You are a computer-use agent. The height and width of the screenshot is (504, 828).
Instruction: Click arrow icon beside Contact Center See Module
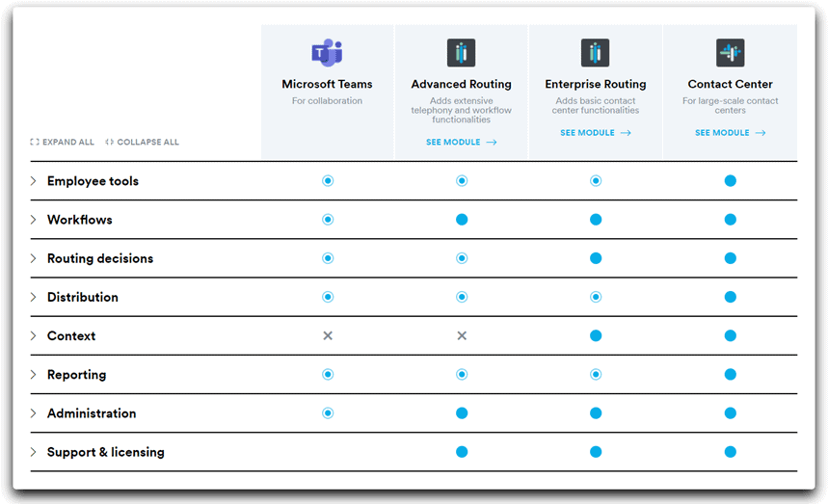[x=761, y=133]
